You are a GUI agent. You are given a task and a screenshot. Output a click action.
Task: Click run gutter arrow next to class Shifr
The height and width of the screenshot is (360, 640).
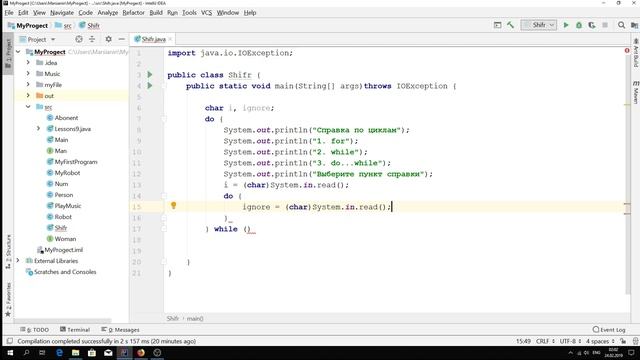point(150,75)
